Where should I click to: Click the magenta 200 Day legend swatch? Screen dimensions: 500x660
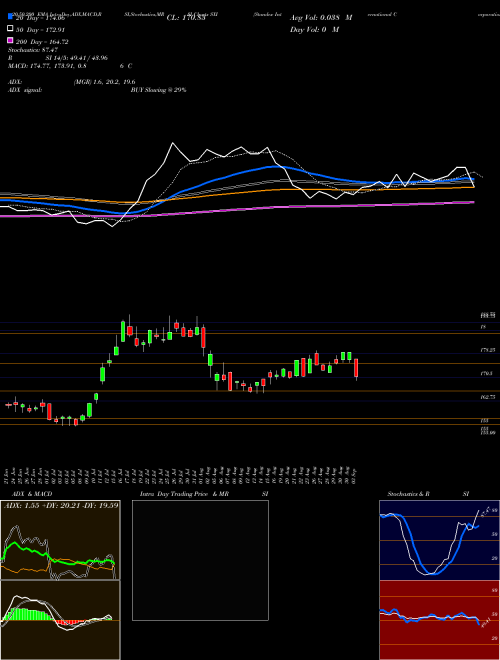(x=10, y=41)
